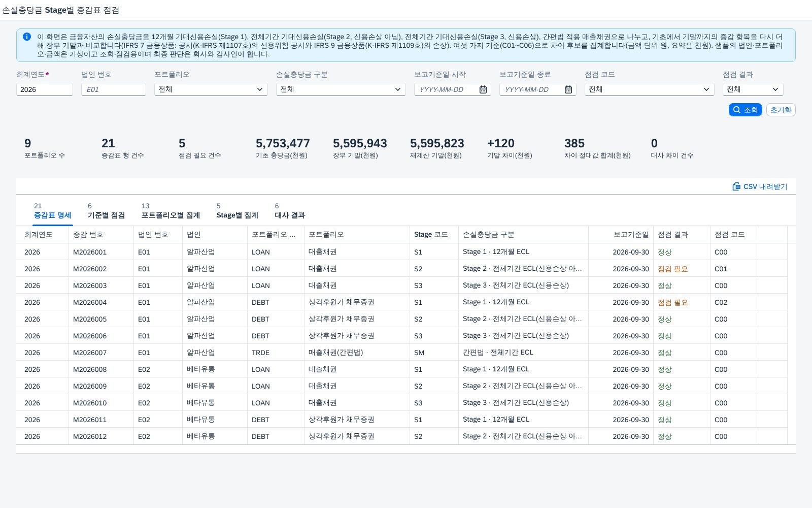Click the +120 기말 차이 KPI value
Viewport: 812px width, 508px height.
pyautogui.click(x=501, y=143)
